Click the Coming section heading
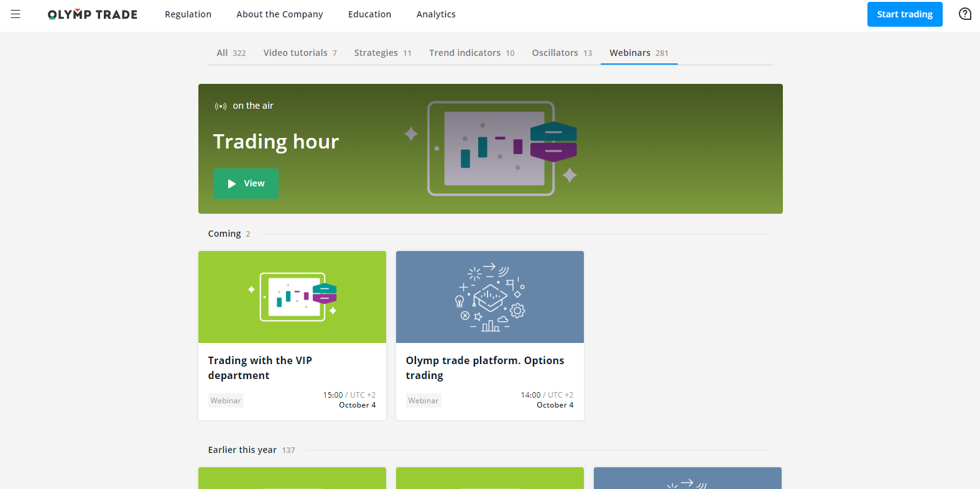This screenshot has width=980, height=489. [x=224, y=234]
